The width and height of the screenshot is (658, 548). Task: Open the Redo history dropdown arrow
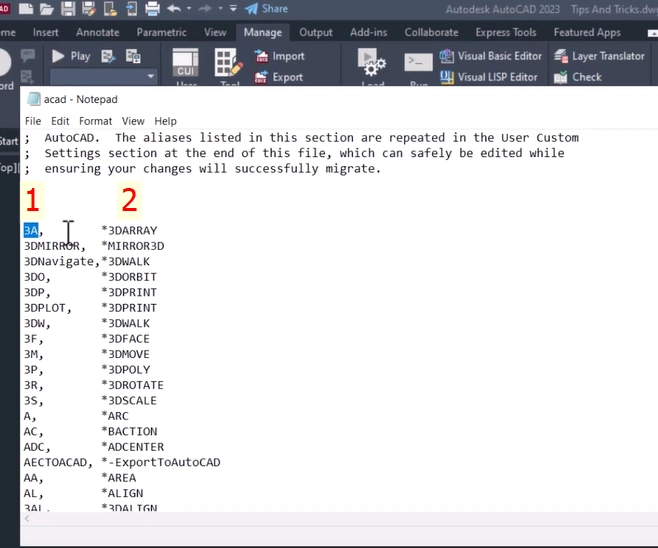point(220,8)
